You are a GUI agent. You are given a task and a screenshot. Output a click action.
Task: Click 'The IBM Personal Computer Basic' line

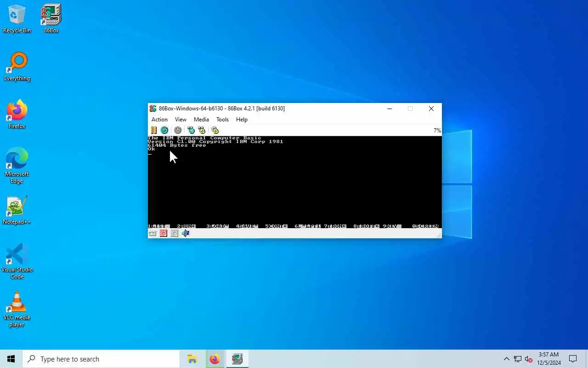pos(204,138)
